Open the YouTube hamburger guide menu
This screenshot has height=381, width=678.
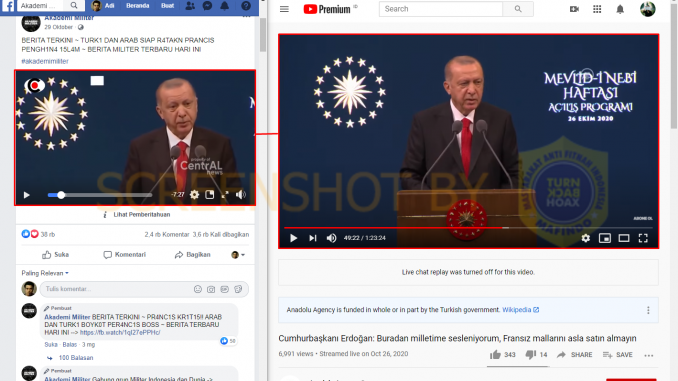284,9
